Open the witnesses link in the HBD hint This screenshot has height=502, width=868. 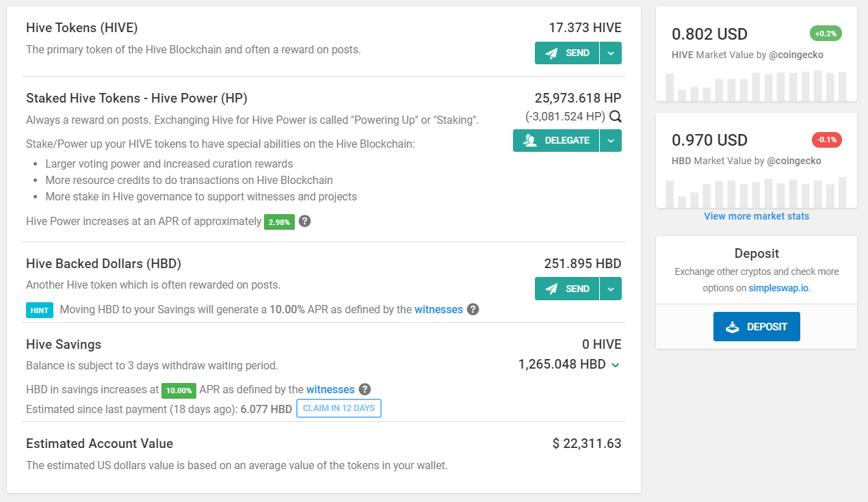click(438, 309)
